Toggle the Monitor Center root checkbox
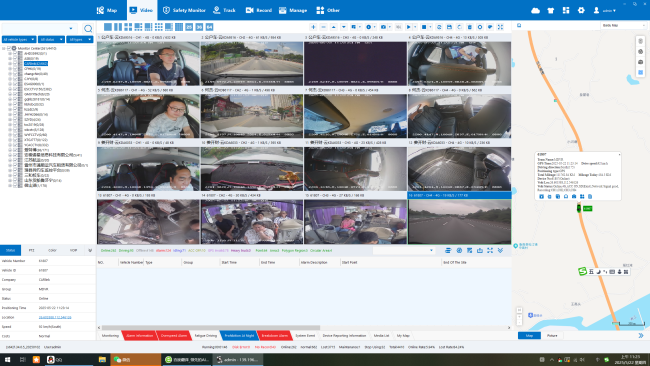This screenshot has height=366, width=650. pyautogui.click(x=9, y=48)
